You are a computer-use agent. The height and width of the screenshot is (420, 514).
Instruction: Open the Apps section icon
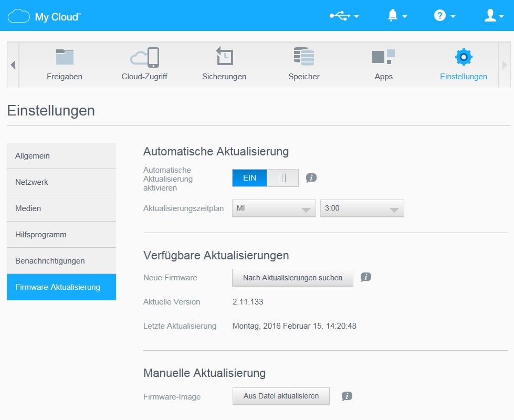(383, 57)
